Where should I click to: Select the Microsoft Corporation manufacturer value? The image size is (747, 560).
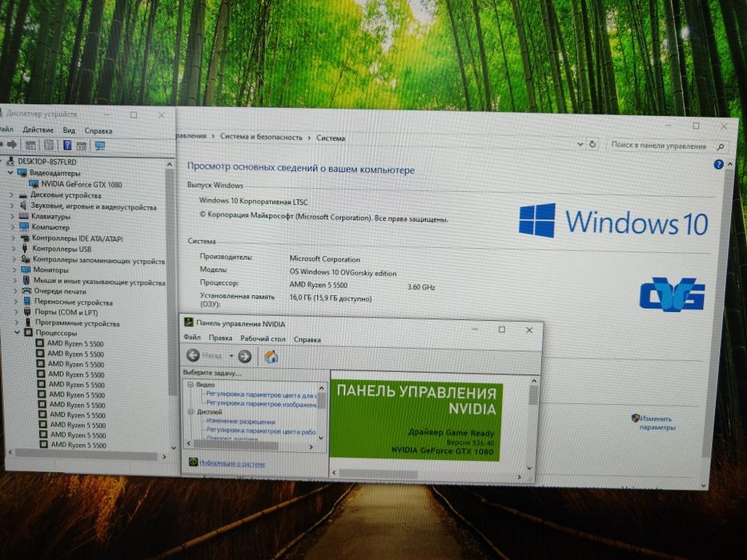pyautogui.click(x=324, y=259)
